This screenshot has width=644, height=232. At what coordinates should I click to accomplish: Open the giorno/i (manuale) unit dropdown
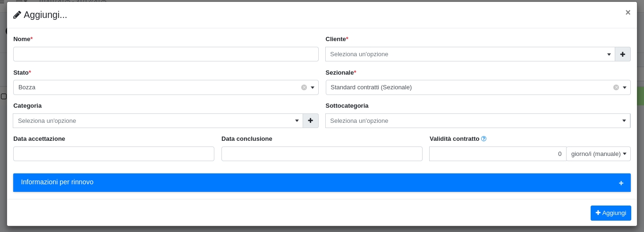tap(598, 154)
